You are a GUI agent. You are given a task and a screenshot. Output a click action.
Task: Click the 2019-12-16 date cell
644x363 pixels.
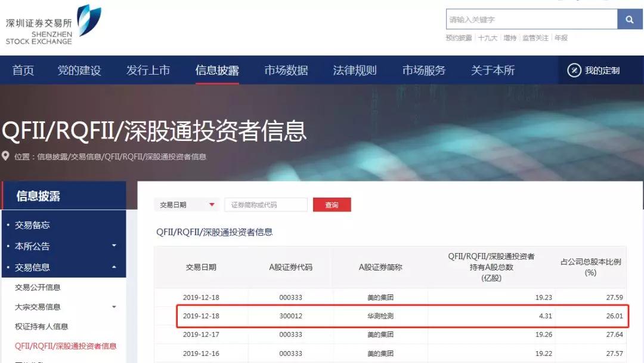tap(201, 353)
